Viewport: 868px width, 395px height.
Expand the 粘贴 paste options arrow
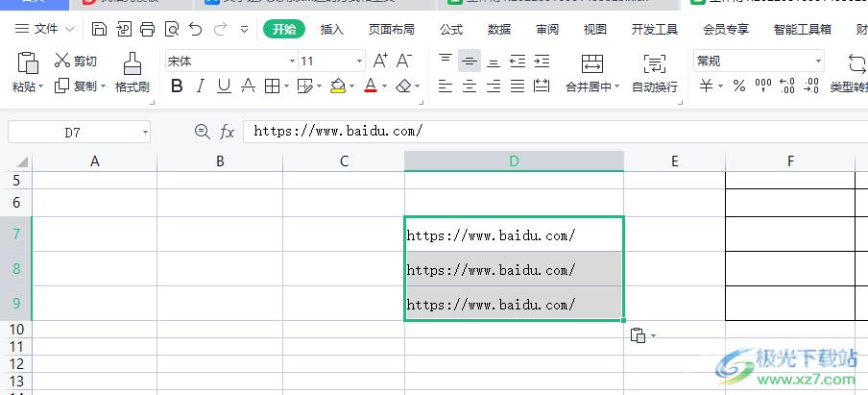click(x=40, y=87)
